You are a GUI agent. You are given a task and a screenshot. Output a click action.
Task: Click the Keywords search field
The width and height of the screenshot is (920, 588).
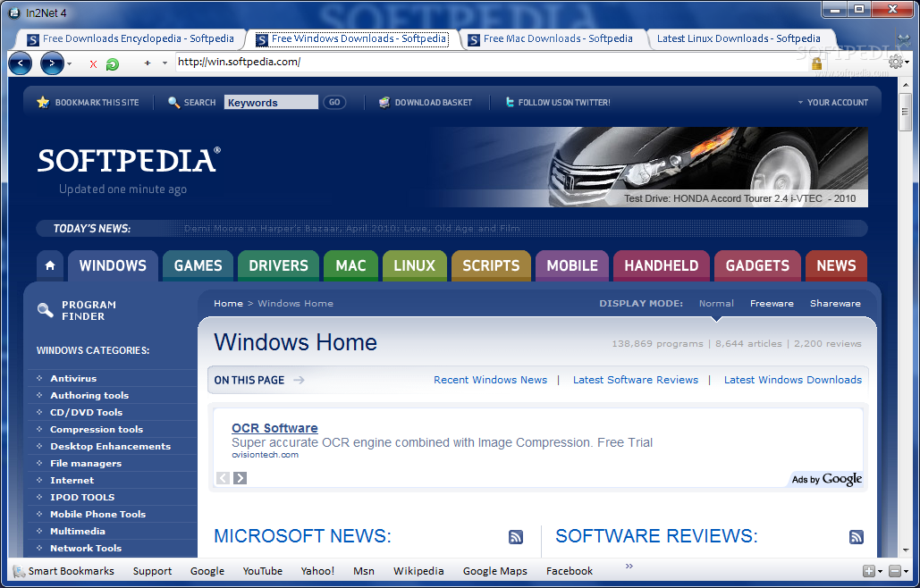(271, 102)
